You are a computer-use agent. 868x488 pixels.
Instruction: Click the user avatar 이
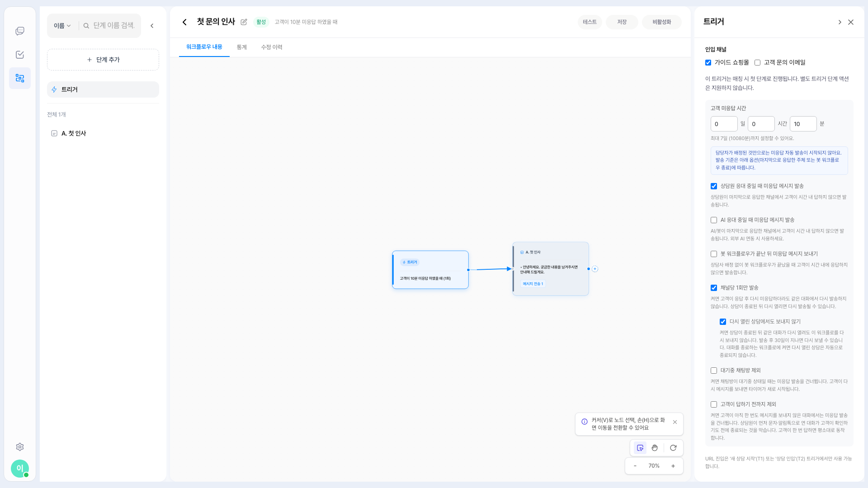tap(20, 469)
